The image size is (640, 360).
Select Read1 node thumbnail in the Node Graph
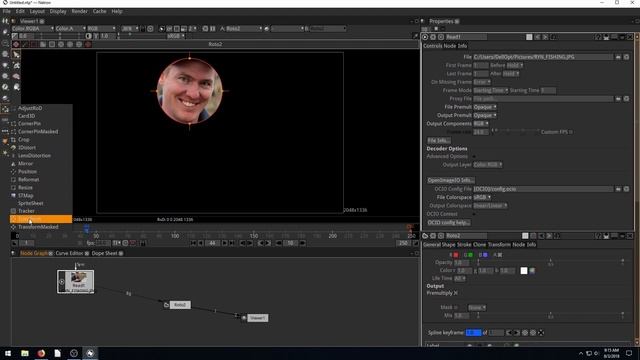[x=76, y=281]
